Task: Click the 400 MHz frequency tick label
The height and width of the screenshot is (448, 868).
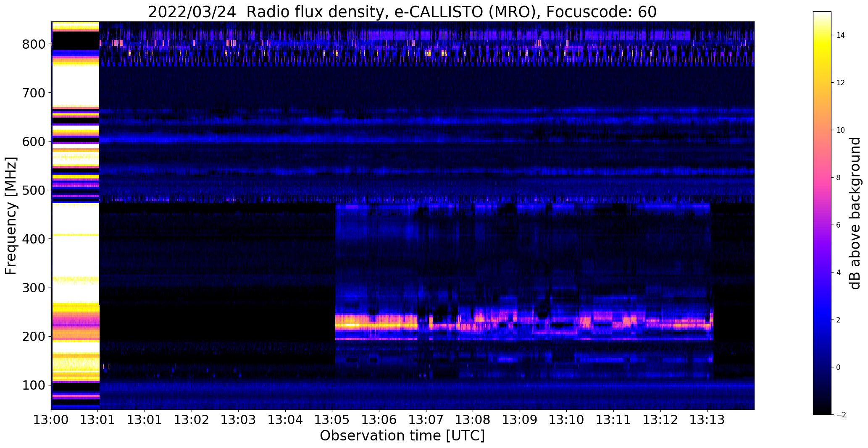Action: [34, 239]
